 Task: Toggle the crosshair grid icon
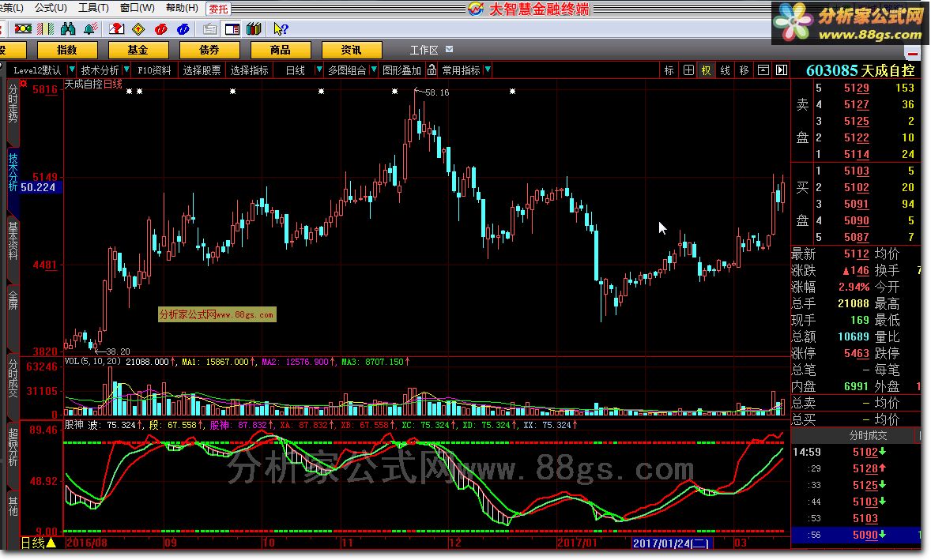[688, 70]
